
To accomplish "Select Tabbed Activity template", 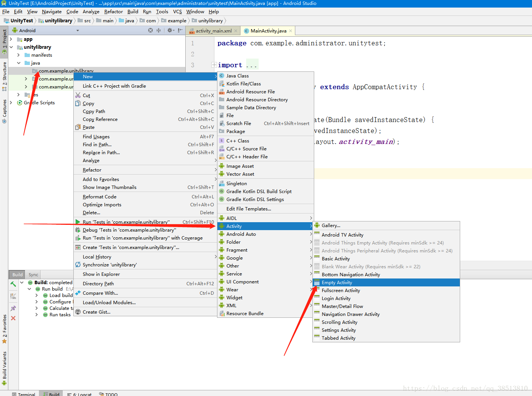I will coord(386,338).
